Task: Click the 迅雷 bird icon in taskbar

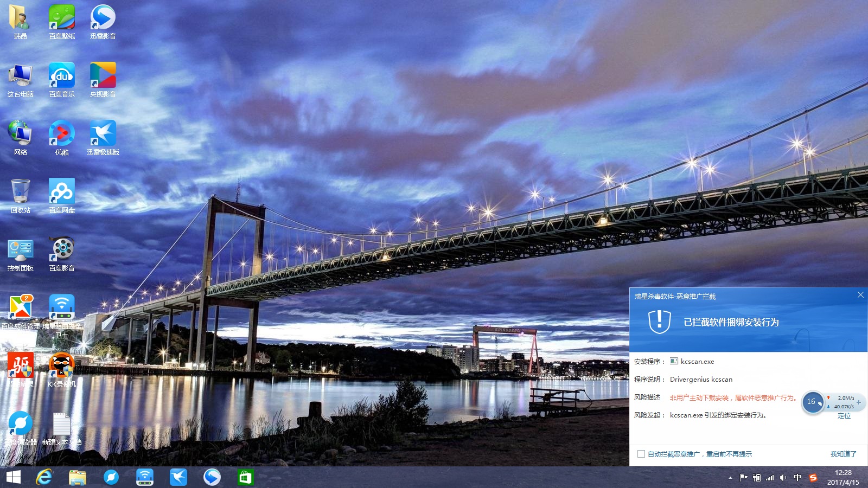Action: [x=178, y=477]
